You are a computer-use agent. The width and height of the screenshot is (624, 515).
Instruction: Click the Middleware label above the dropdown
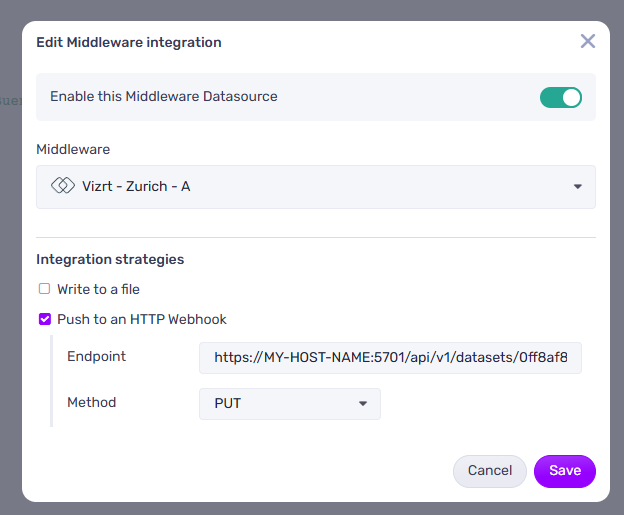(73, 149)
